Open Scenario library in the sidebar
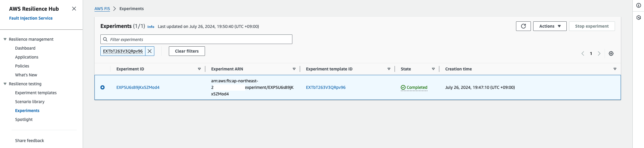This screenshot has height=148, width=644. click(x=30, y=102)
